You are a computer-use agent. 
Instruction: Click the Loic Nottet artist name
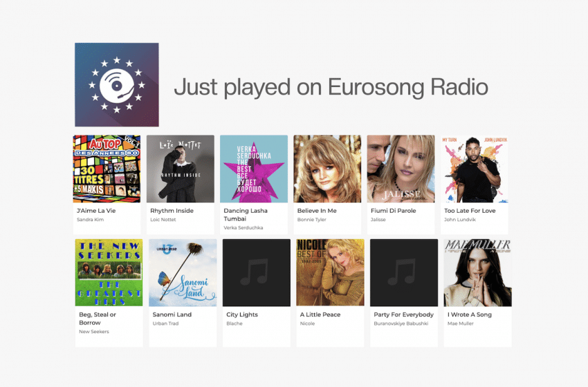163,220
